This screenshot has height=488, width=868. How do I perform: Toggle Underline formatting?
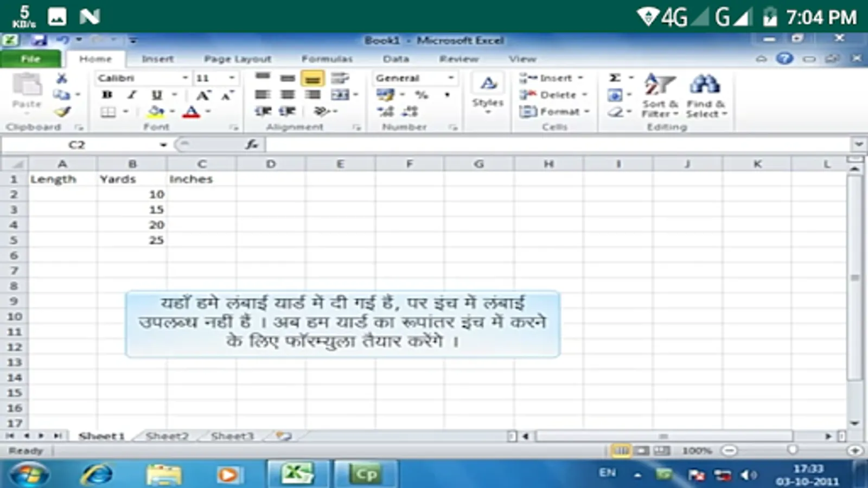(157, 95)
